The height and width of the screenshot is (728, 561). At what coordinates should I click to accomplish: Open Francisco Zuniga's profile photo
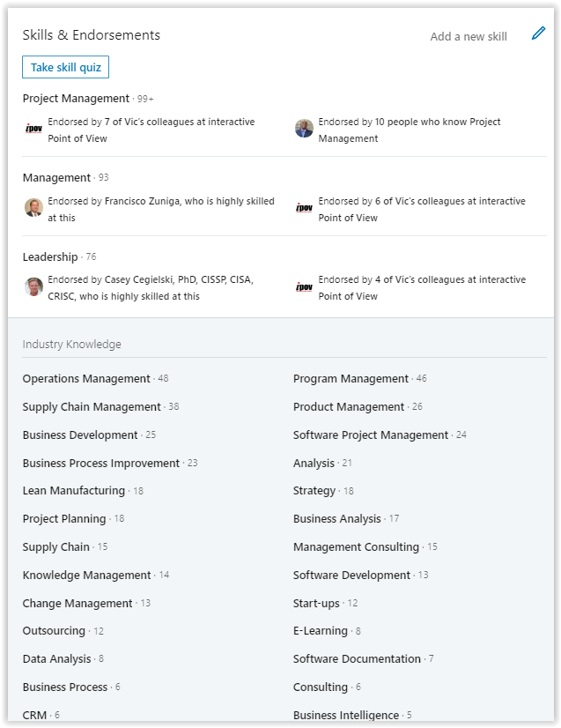click(33, 208)
